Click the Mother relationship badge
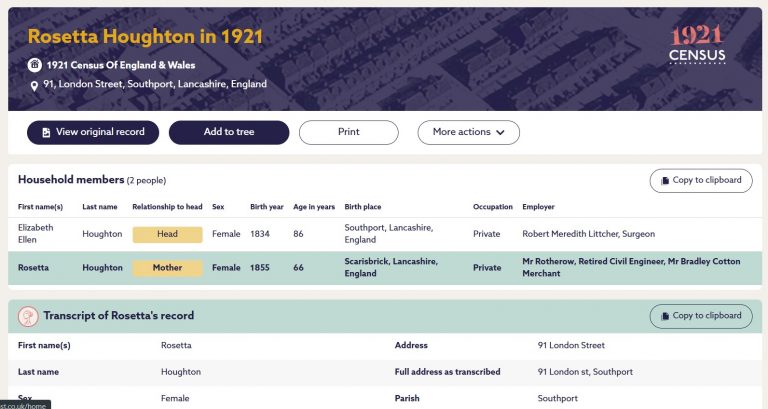 click(167, 268)
